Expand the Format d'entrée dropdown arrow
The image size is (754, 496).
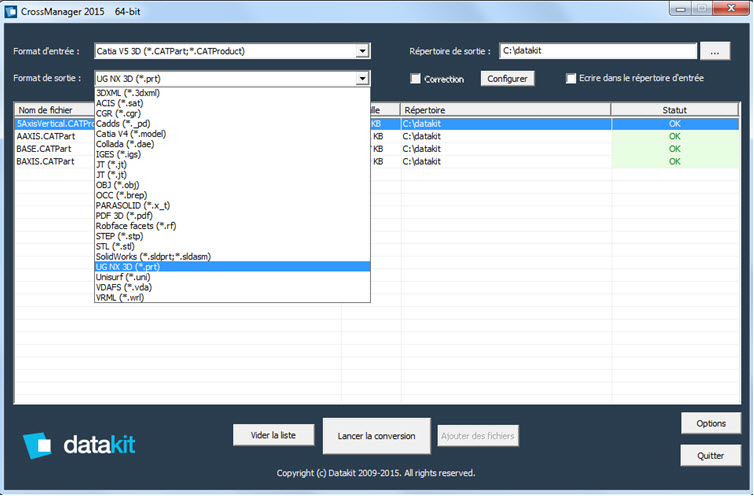click(362, 51)
